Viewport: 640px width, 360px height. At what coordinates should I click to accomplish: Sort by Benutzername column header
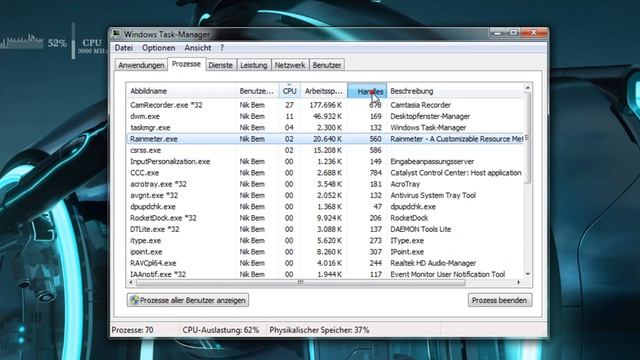click(x=258, y=91)
